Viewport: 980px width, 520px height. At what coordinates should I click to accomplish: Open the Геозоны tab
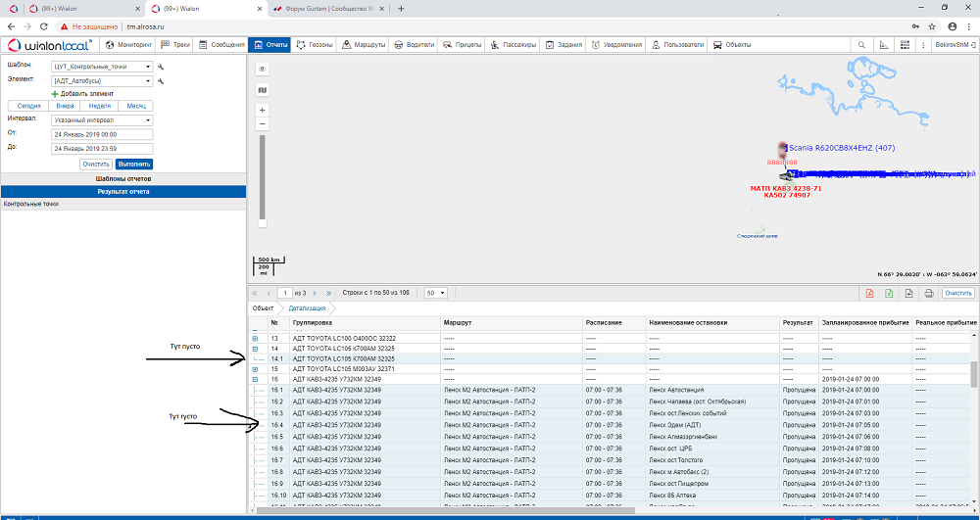tap(314, 45)
